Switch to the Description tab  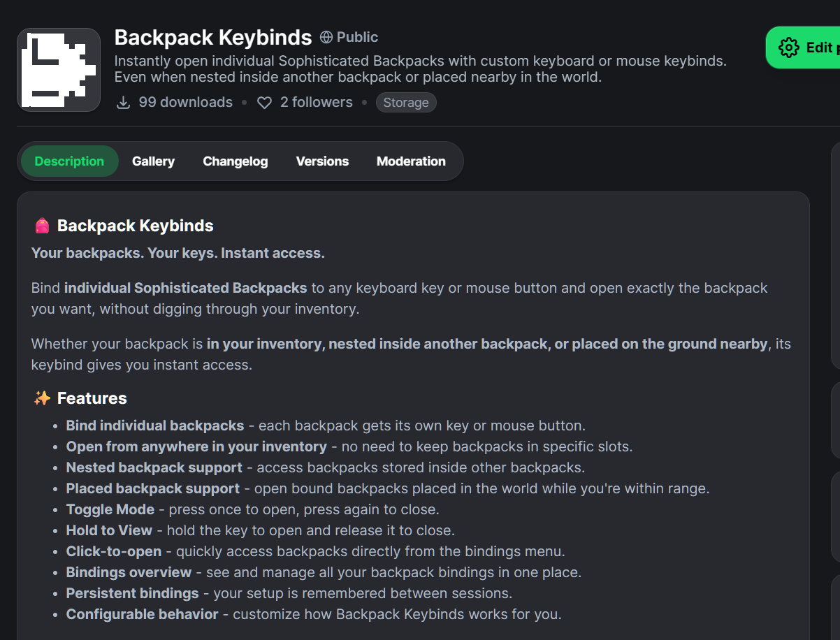tap(69, 161)
